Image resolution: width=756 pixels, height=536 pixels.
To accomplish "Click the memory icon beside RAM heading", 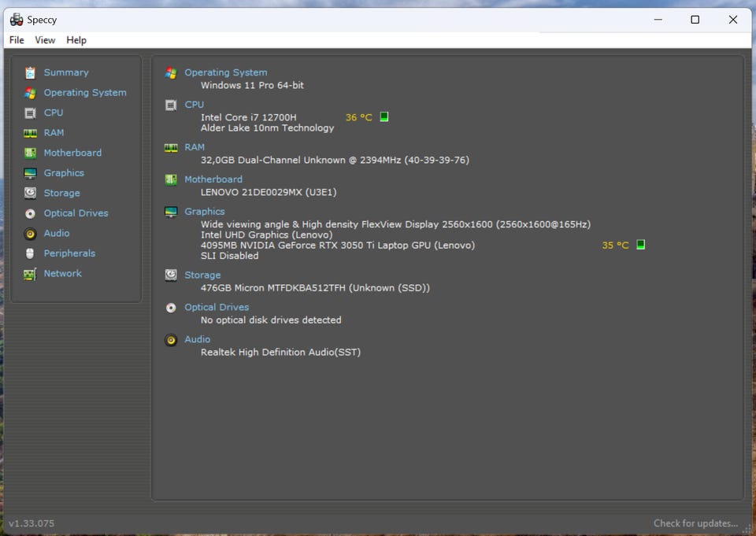I will tap(171, 147).
